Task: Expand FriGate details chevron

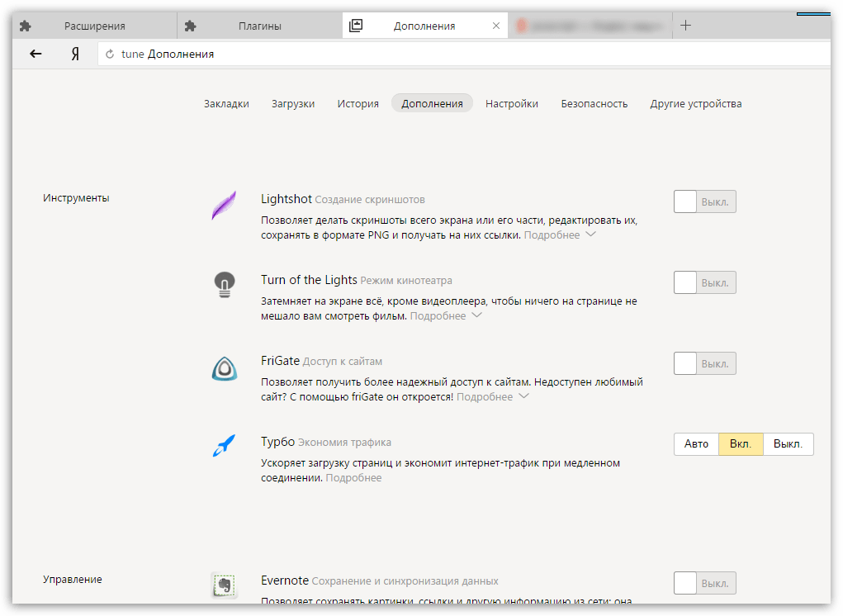Action: (523, 396)
